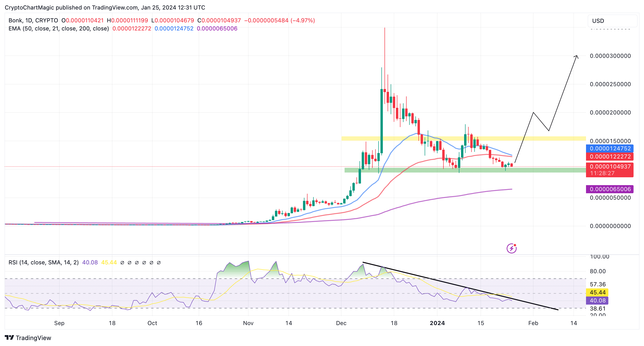Click the purple lightning bolt event icon
This screenshot has width=644, height=346.
(x=511, y=248)
